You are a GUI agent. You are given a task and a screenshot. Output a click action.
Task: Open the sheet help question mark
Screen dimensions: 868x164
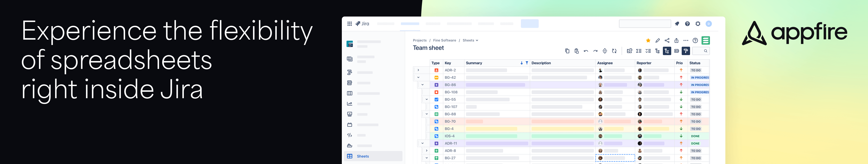point(695,40)
